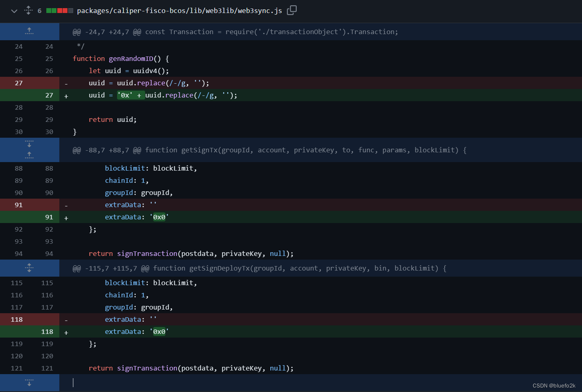Expand up arrow before getSignTx hunk
The width and height of the screenshot is (582, 392).
29,156
